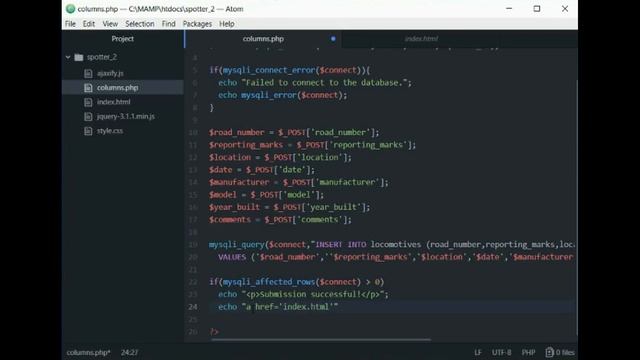The height and width of the screenshot is (360, 640).
Task: Close the Atom window
Action: 565,9
